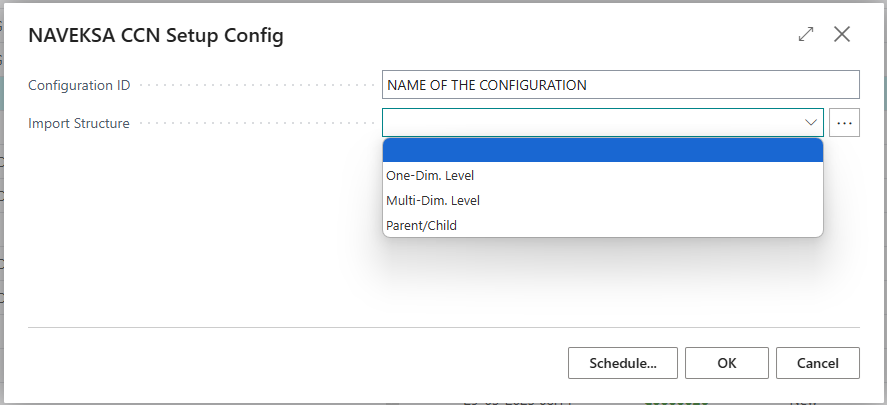The height and width of the screenshot is (405, 887).
Task: Click the horizontal separator above the buttons
Action: (x=443, y=327)
